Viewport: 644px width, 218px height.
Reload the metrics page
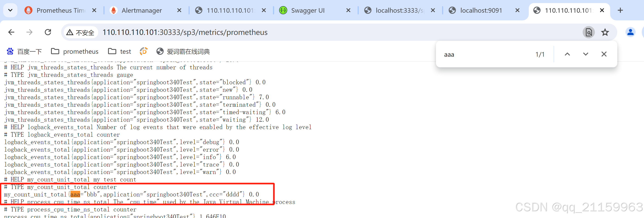(48, 32)
